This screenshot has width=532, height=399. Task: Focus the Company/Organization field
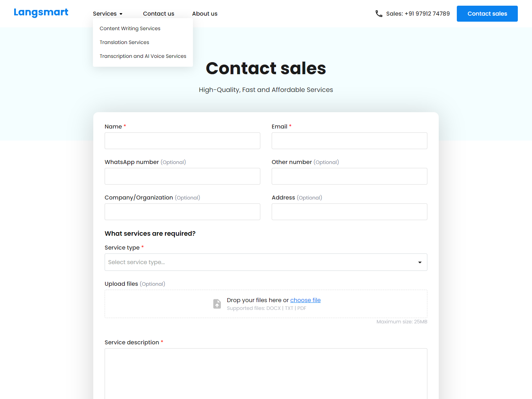pos(182,212)
